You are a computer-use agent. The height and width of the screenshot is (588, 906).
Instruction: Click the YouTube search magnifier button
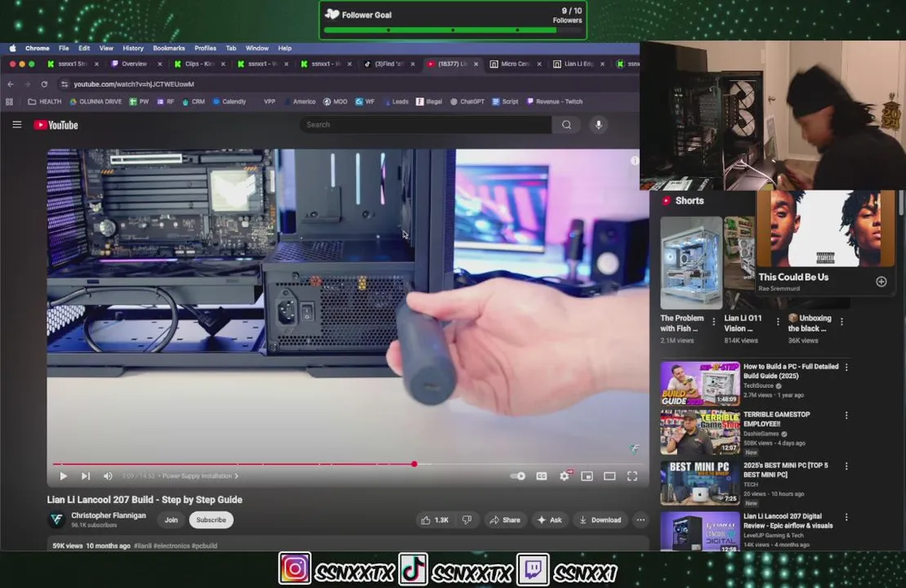pyautogui.click(x=566, y=125)
